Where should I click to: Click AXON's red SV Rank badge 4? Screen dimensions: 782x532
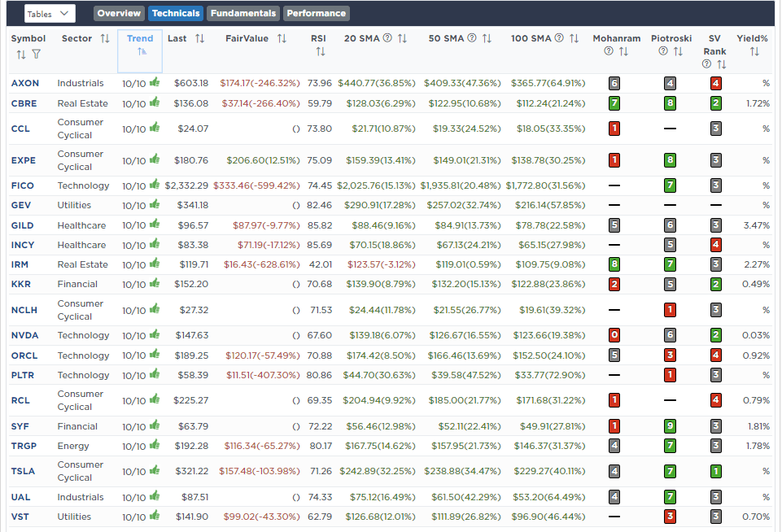(x=715, y=83)
